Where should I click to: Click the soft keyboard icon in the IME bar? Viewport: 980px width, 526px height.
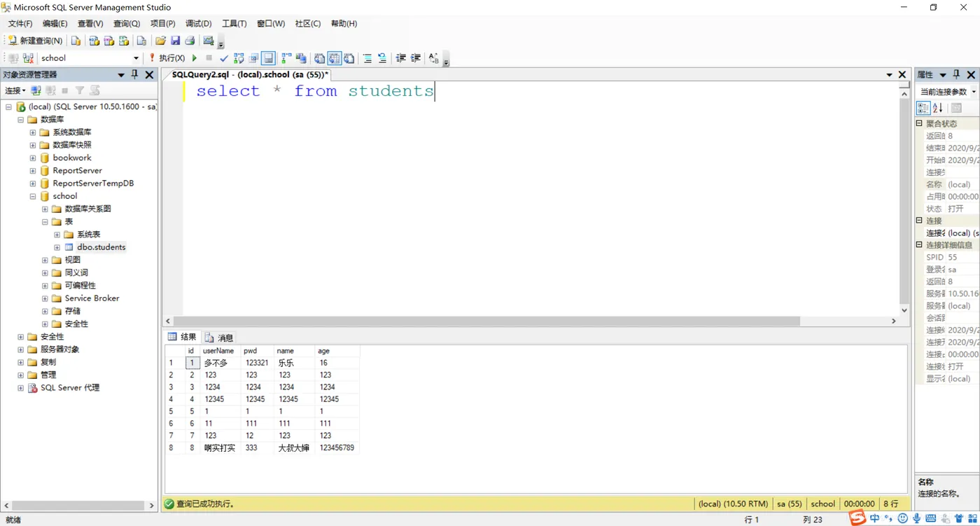pos(930,518)
